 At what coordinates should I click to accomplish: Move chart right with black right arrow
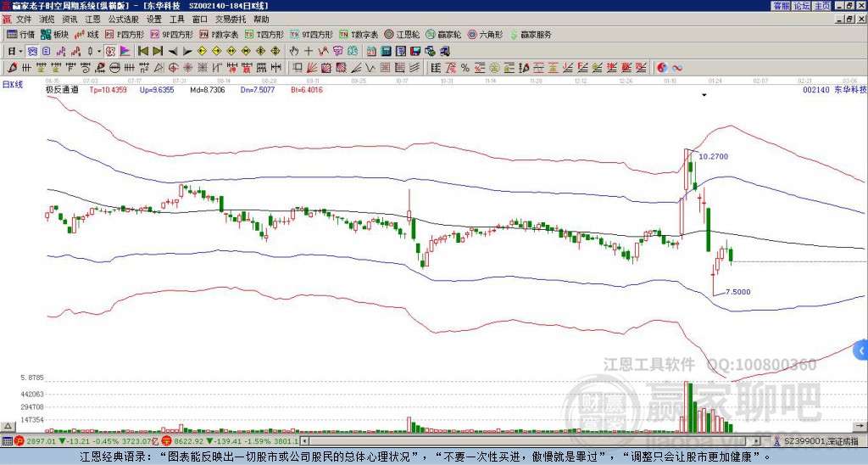point(187,52)
